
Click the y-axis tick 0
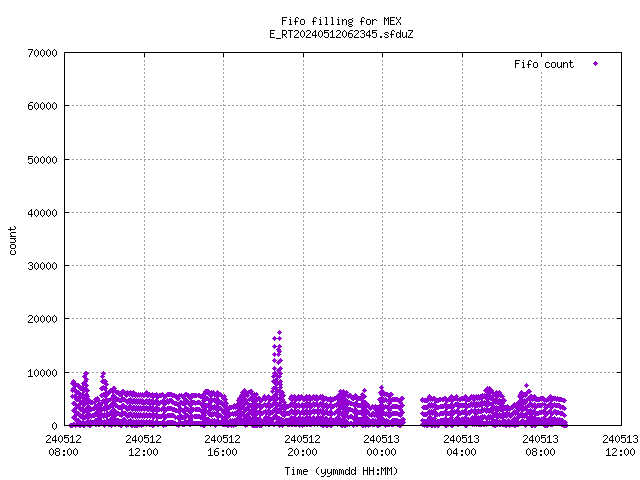click(x=54, y=426)
